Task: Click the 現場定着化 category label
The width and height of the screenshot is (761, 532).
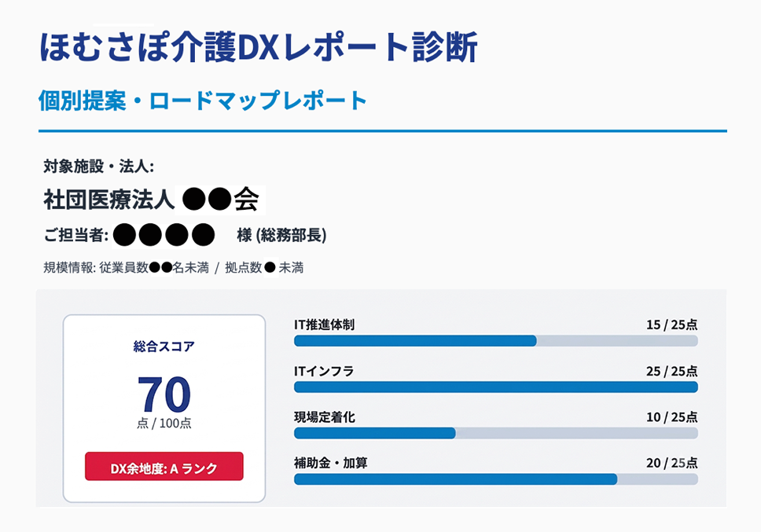Action: (x=325, y=417)
